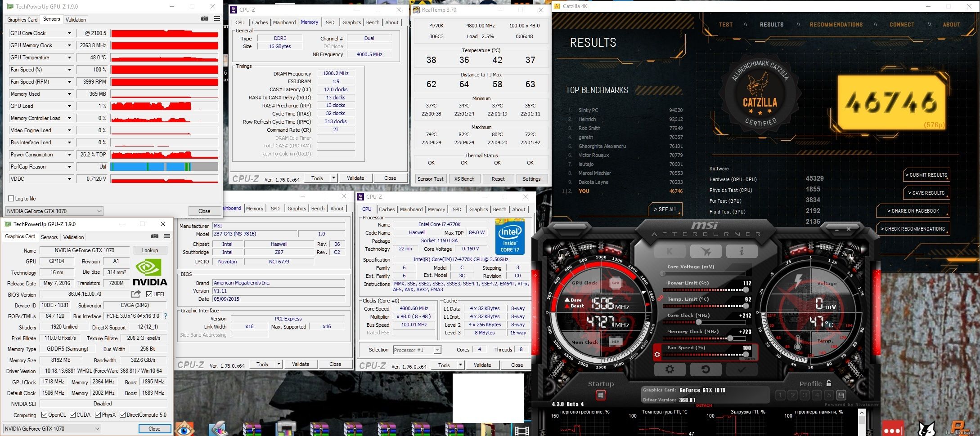Open the RECOMMENDATIONS tab in Catzilla
Image resolution: width=980 pixels, height=436 pixels.
point(836,25)
